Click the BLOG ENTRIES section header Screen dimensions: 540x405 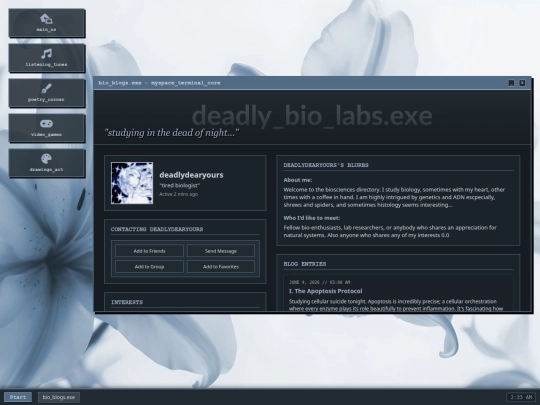(x=305, y=264)
